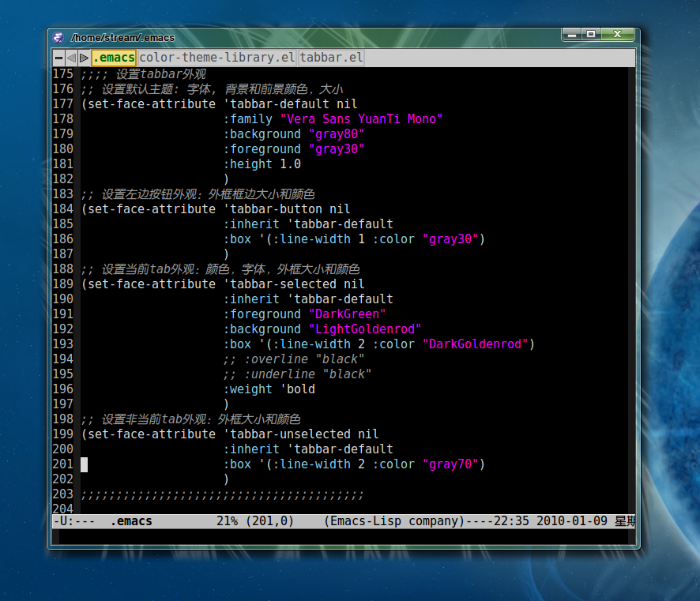The image size is (700, 601).
Task: Click the "DarkGoldenrod" color string
Action: pyautogui.click(x=475, y=344)
